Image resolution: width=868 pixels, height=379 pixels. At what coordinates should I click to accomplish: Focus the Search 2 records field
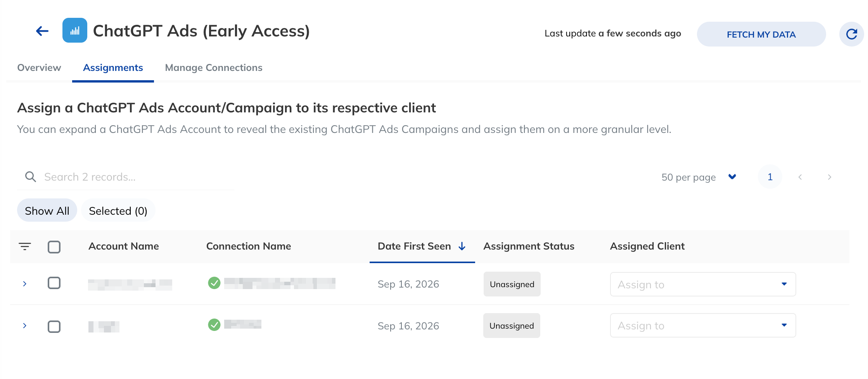(x=126, y=177)
